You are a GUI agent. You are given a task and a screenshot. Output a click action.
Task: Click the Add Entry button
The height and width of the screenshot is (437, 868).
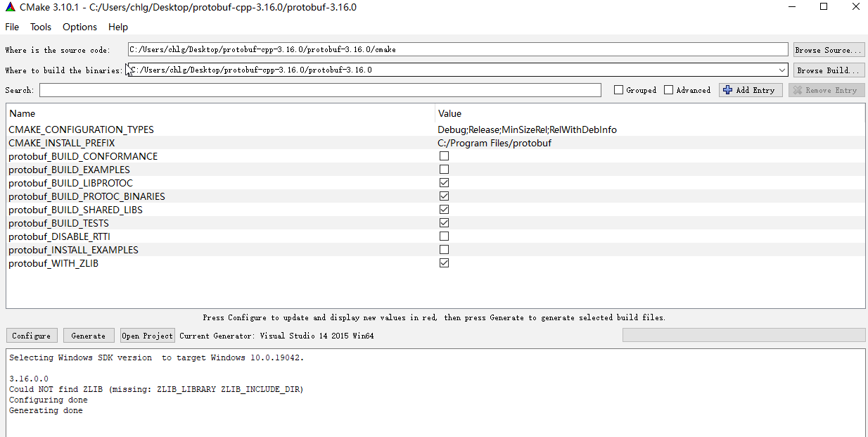[x=751, y=90]
